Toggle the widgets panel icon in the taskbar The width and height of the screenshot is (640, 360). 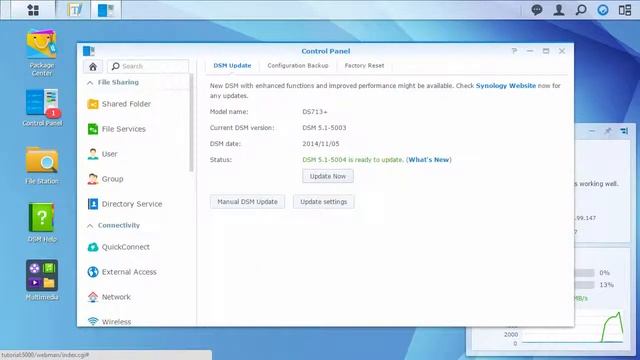tap(603, 10)
